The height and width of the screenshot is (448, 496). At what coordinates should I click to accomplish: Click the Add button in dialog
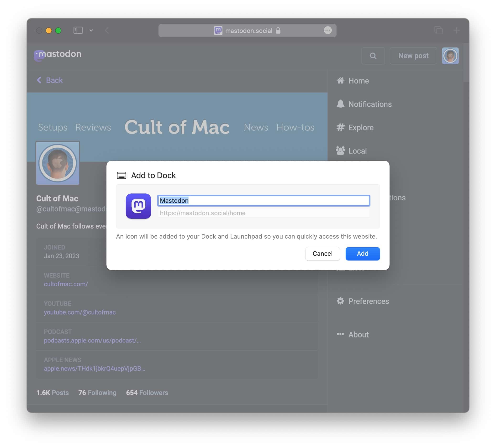click(362, 254)
